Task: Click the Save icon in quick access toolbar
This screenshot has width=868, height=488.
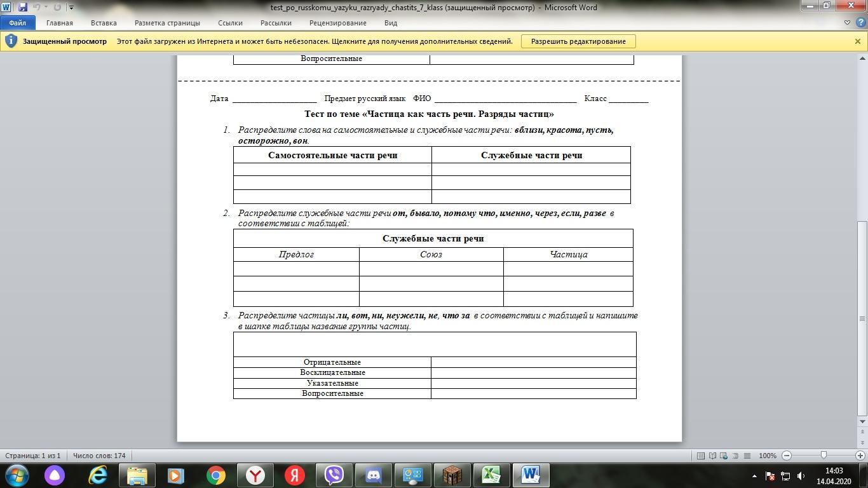Action: tap(23, 7)
